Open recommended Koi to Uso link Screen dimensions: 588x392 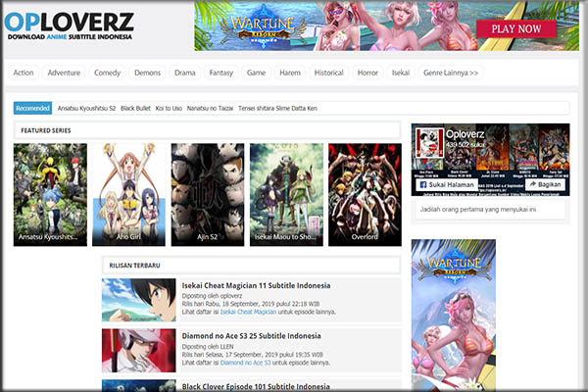tap(169, 109)
